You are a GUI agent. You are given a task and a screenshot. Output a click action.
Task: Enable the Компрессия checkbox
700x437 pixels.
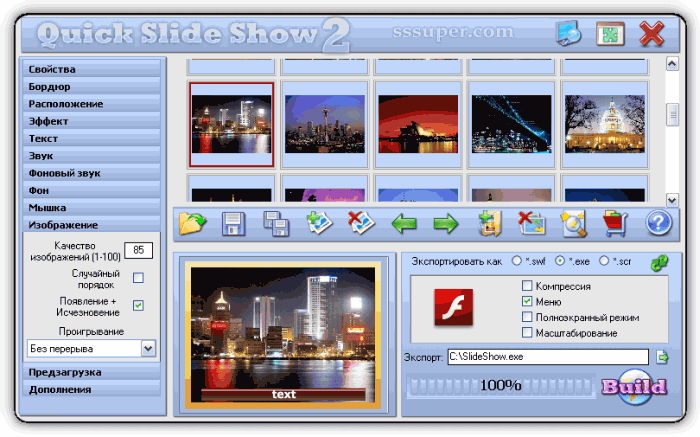point(527,286)
